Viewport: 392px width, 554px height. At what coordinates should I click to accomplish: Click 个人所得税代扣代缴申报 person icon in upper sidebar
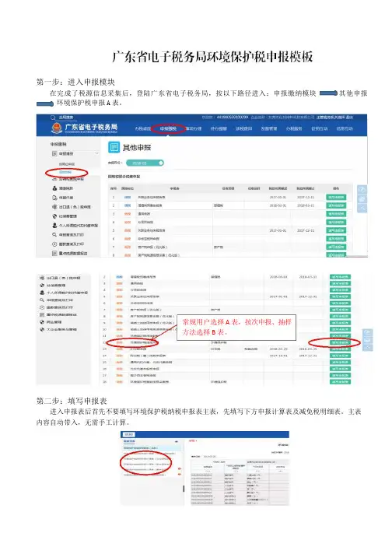coord(54,225)
